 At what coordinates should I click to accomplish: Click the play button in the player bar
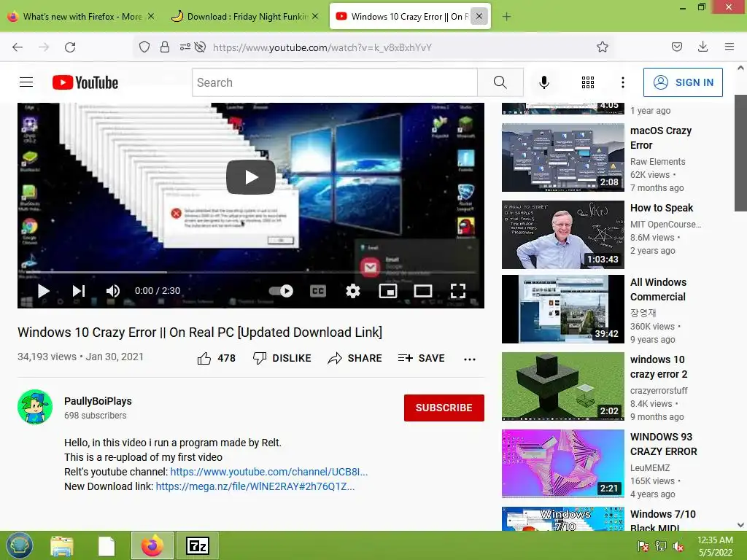point(43,291)
